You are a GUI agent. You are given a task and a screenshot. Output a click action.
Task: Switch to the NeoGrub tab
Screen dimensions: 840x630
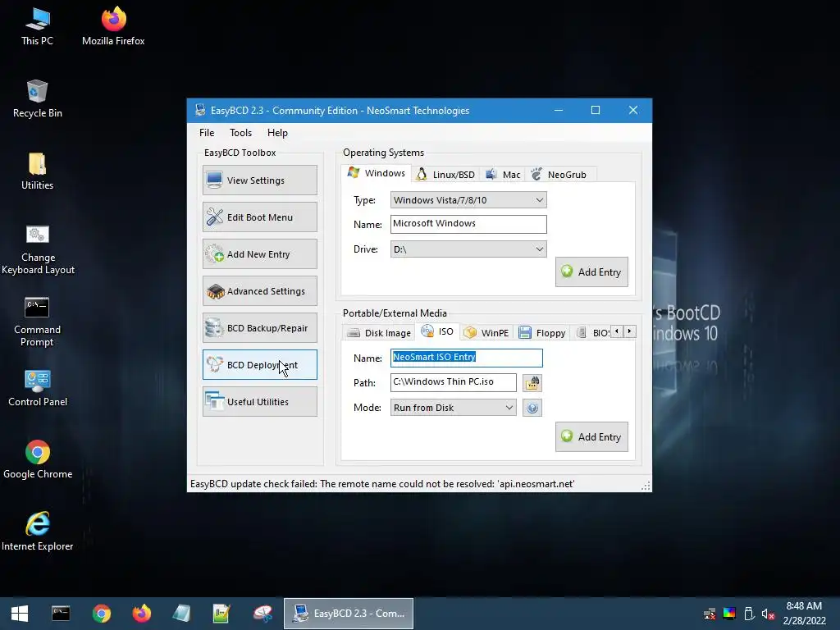(559, 175)
